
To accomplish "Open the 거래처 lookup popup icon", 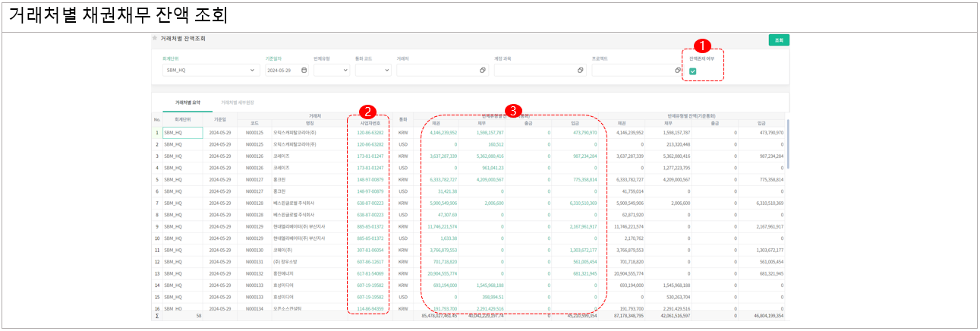I will (x=482, y=70).
